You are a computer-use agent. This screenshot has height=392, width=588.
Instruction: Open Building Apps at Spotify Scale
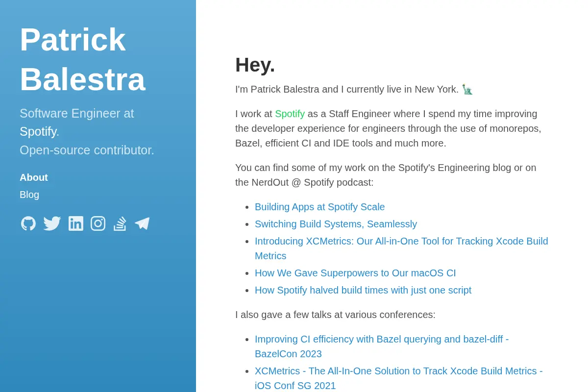coord(319,207)
